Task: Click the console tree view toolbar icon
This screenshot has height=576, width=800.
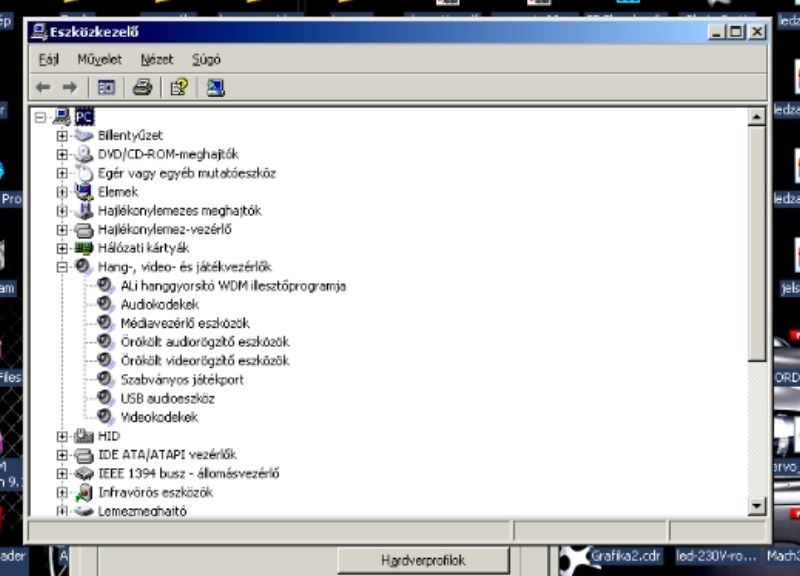Action: coord(106,88)
